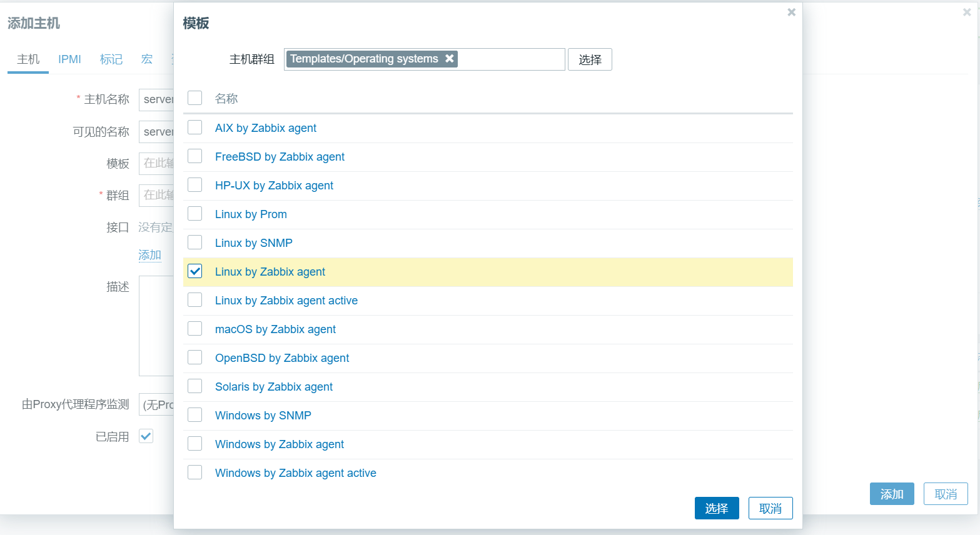Pick the Solaris by Zabbix agent link

pyautogui.click(x=274, y=387)
